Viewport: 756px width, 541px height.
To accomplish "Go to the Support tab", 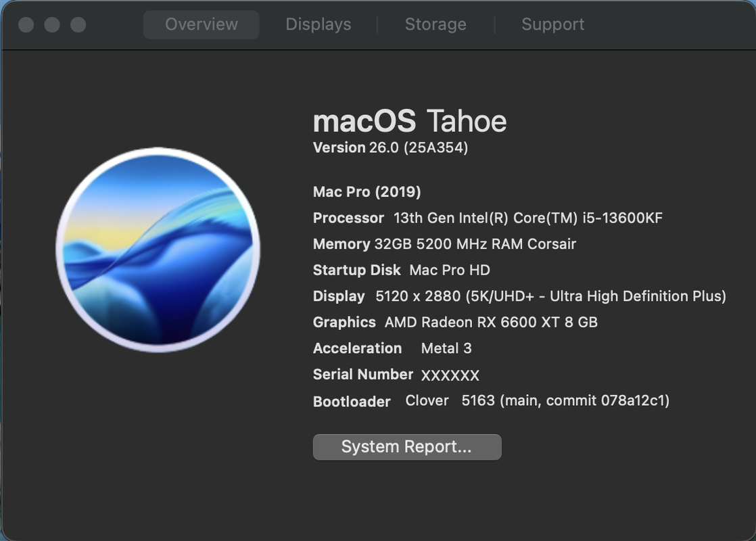I will coord(552,24).
